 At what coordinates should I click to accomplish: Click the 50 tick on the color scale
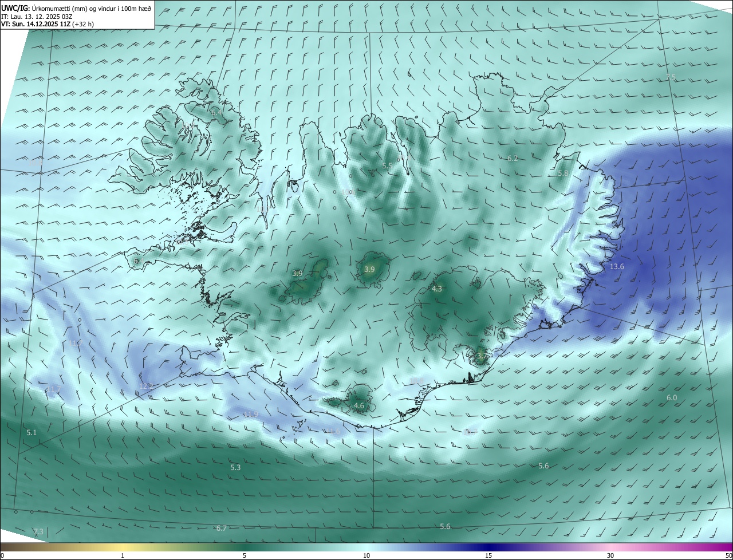tap(728, 556)
